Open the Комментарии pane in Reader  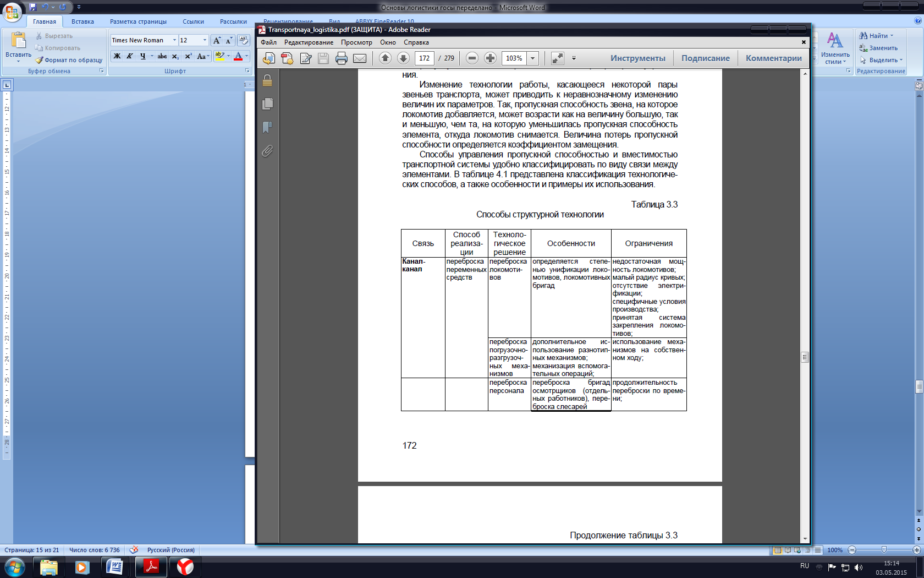pyautogui.click(x=773, y=58)
